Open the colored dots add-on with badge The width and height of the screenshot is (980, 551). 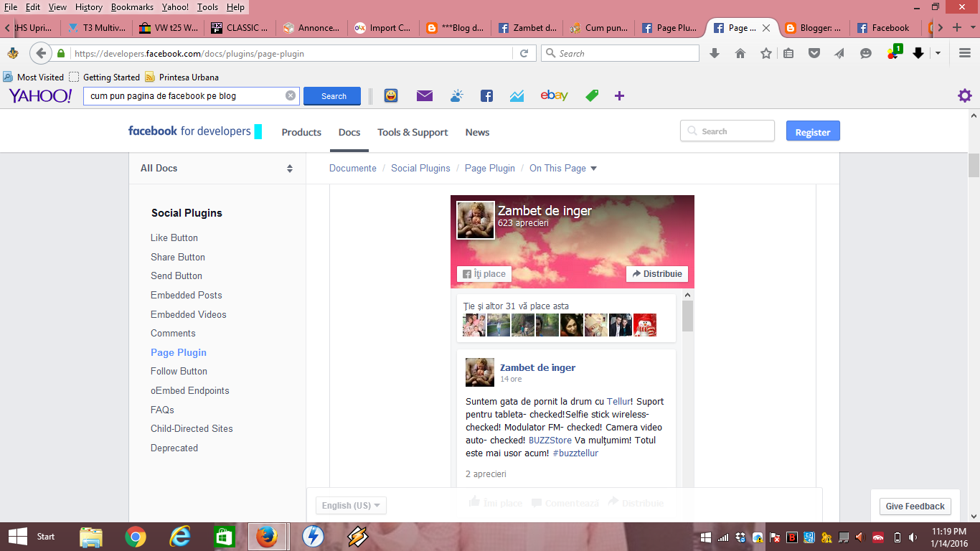click(x=894, y=52)
